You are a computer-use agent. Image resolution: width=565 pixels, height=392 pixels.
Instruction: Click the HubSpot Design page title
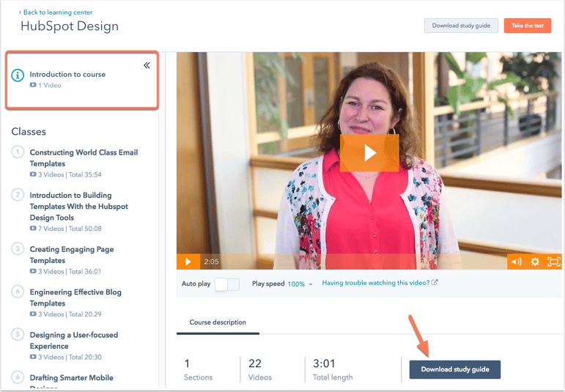tap(70, 26)
